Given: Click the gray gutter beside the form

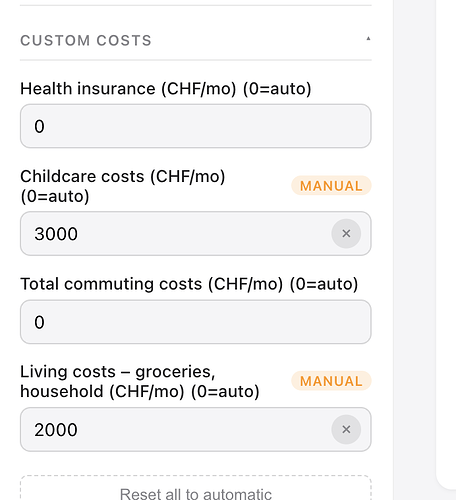Looking at the screenshot, I should 414,250.
